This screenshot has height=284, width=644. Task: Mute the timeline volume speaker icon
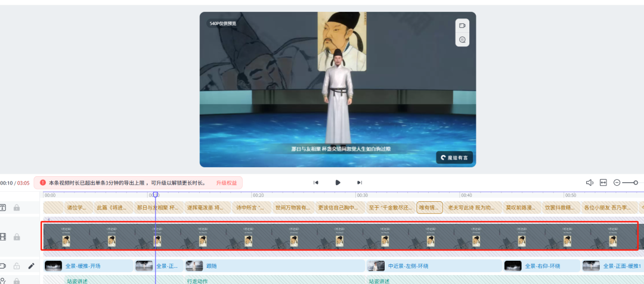589,182
